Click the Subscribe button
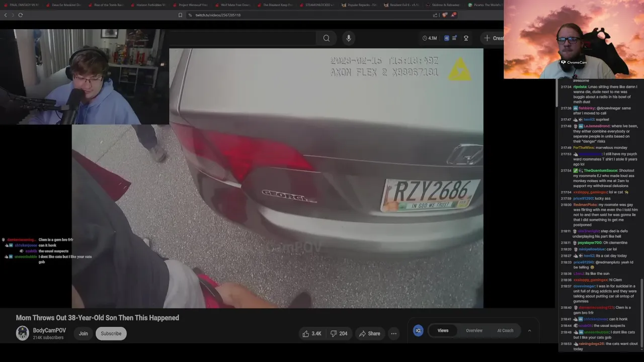This screenshot has height=362, width=644. coord(111,333)
